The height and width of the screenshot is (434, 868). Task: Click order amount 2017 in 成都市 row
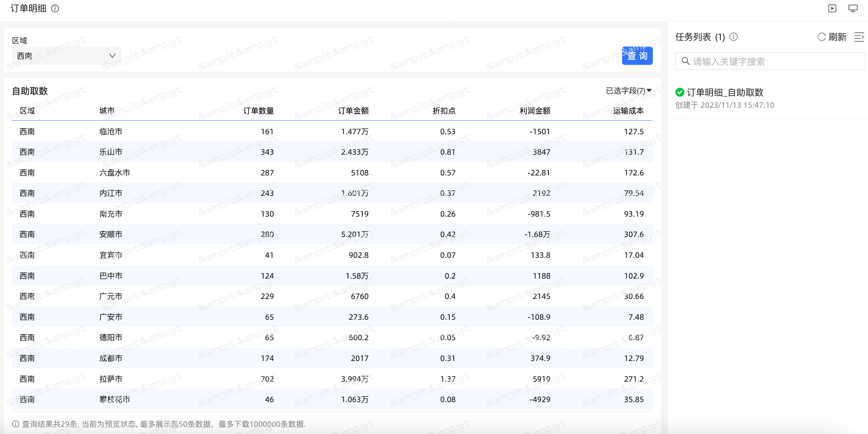[360, 358]
